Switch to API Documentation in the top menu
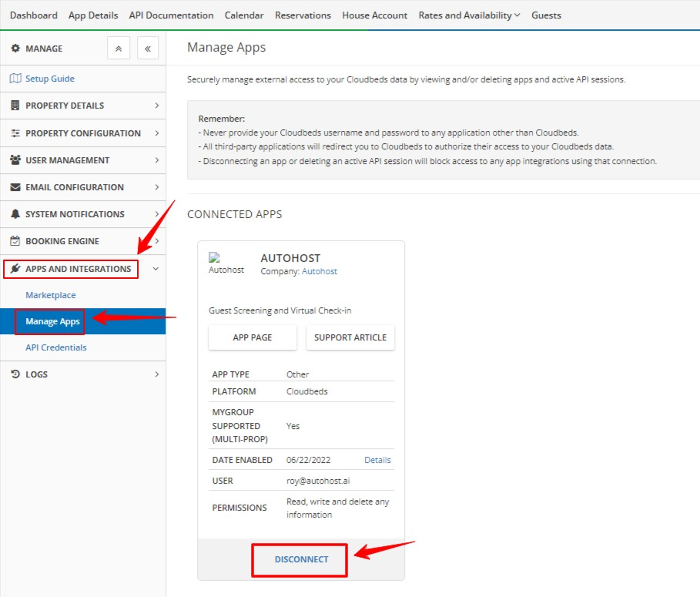Viewport: 700px width, 597px height. [x=171, y=15]
